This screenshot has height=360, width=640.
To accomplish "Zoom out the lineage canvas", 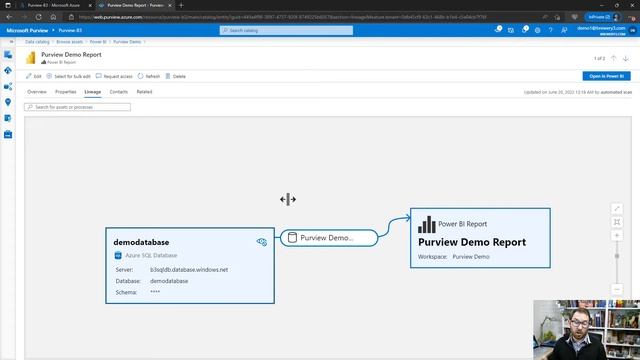I will 617,289.
